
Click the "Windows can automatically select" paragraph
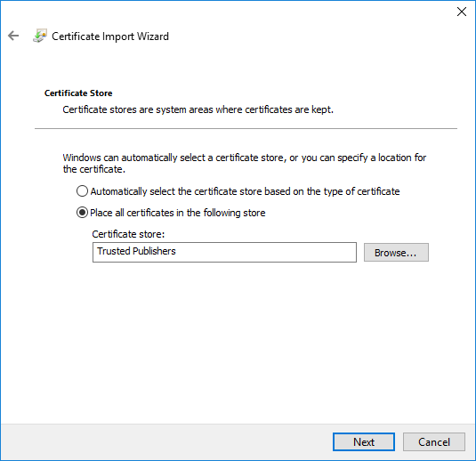coord(245,164)
